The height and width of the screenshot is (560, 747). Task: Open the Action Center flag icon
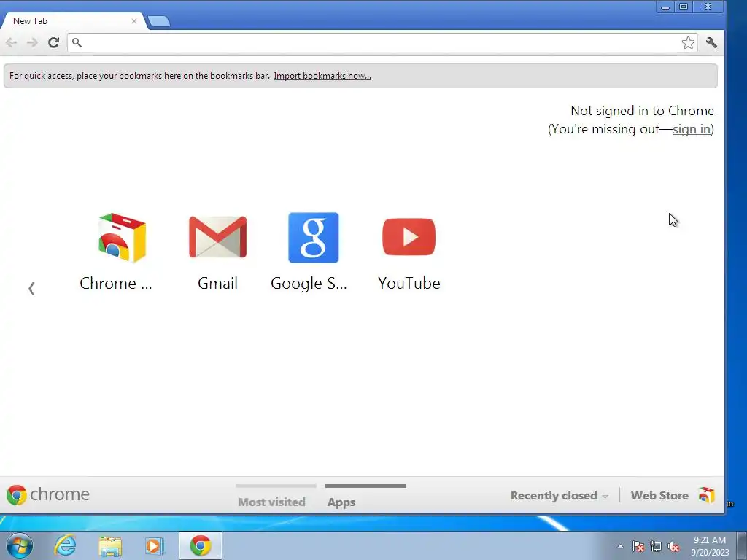[x=638, y=546]
